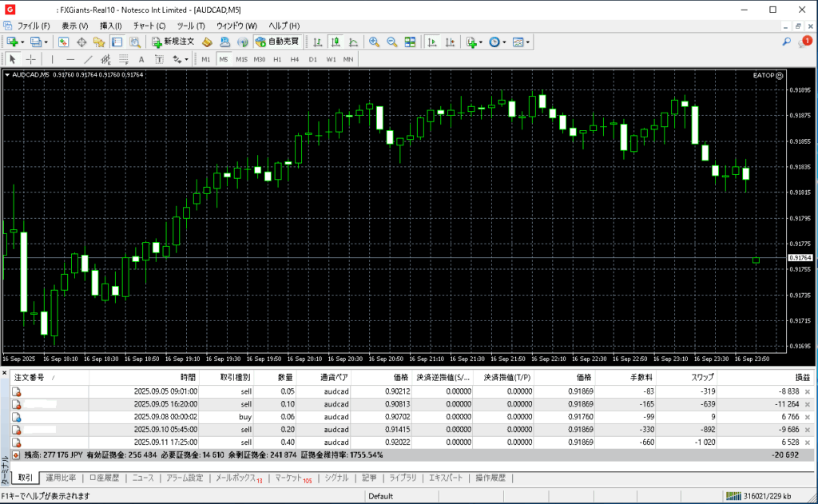Sort orders by 損益 column header
Screen dimensions: 818x504
[801, 377]
